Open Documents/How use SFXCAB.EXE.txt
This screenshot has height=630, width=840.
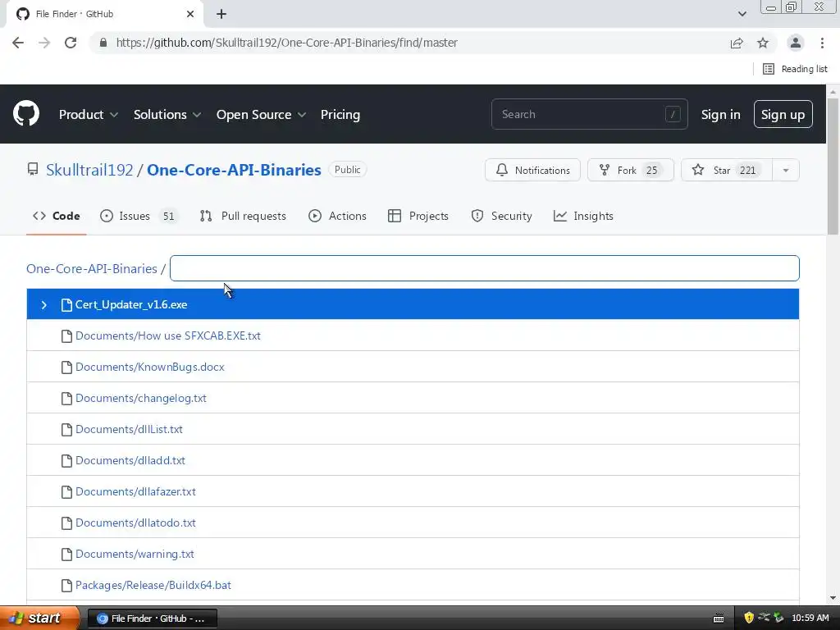167,336
